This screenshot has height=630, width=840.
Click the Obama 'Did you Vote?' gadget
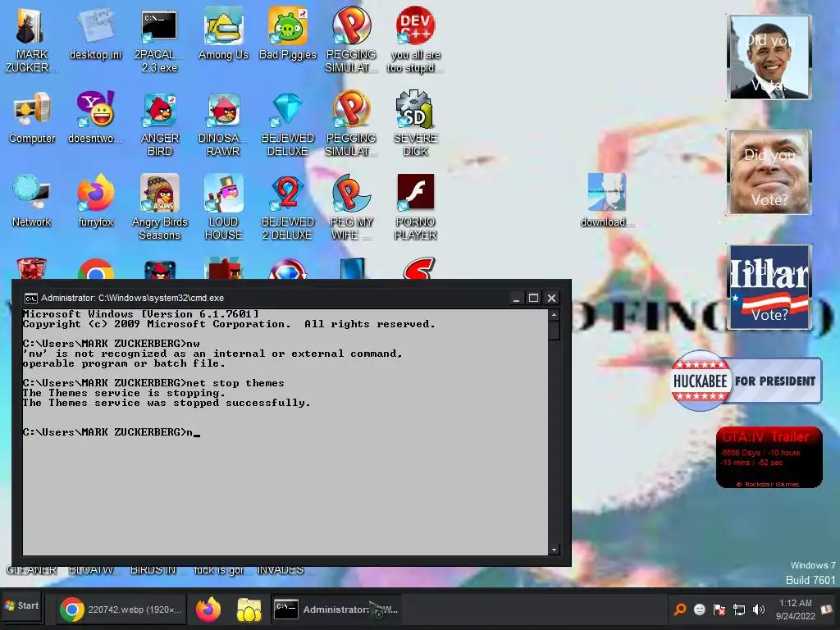coord(769,57)
